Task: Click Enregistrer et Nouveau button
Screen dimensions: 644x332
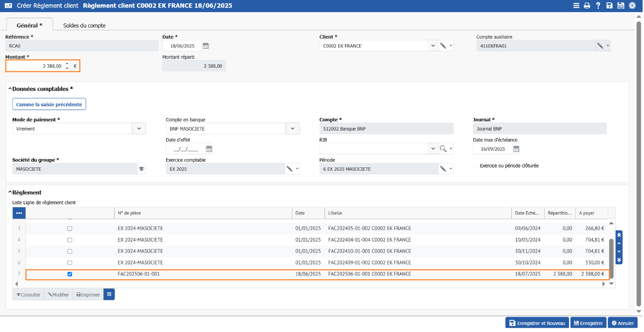Action: coord(537,323)
